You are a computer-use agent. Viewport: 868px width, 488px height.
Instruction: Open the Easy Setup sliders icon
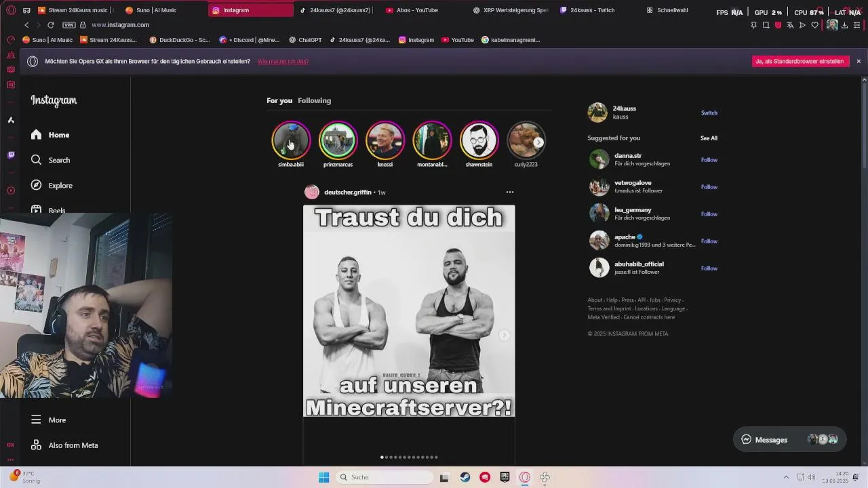coord(856,25)
